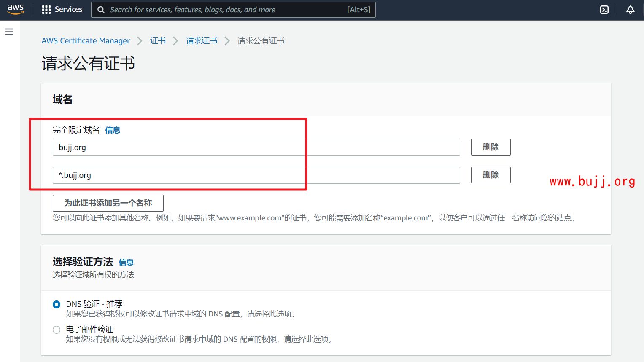644x362 pixels.
Task: Delete the bujj.org domain entry
Action: point(490,147)
